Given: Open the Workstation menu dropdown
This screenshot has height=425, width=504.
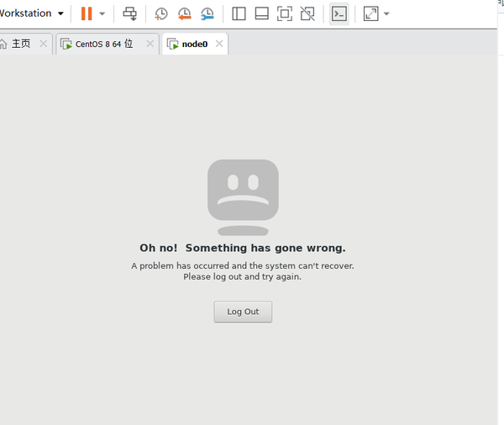Looking at the screenshot, I should pos(32,13).
